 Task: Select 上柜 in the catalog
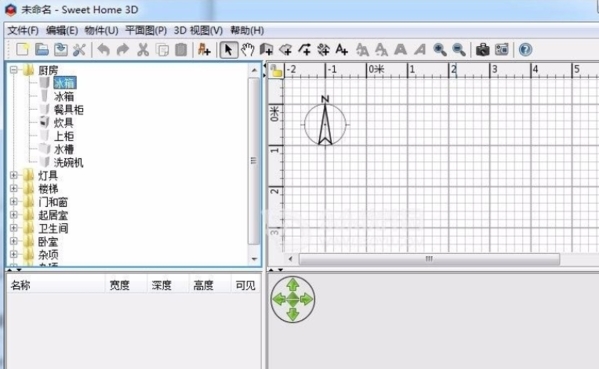click(64, 136)
